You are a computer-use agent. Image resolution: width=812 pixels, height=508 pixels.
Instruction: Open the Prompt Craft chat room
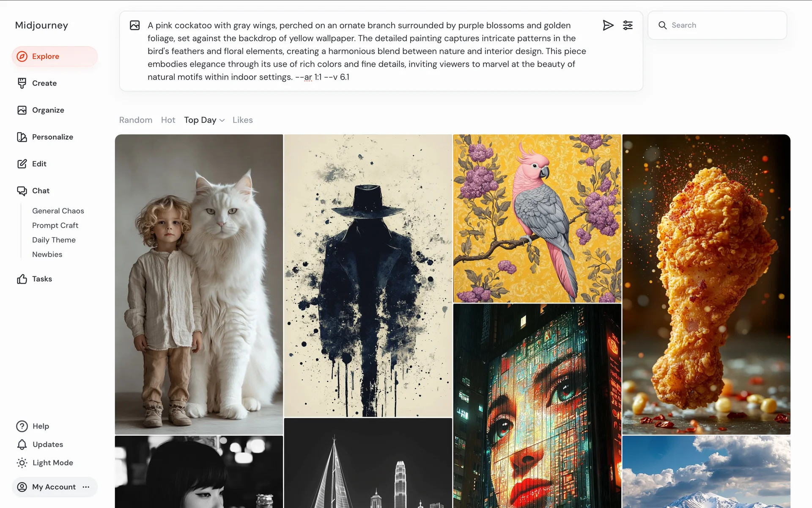[x=55, y=226]
